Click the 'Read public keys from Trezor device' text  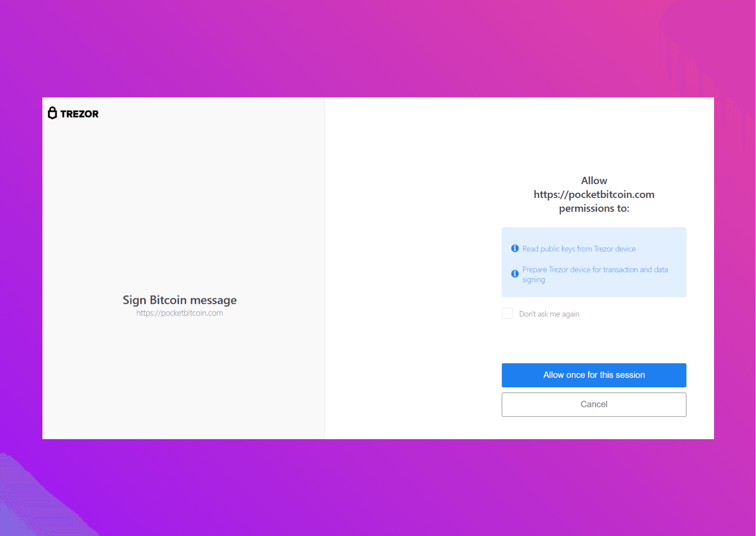pyautogui.click(x=579, y=249)
